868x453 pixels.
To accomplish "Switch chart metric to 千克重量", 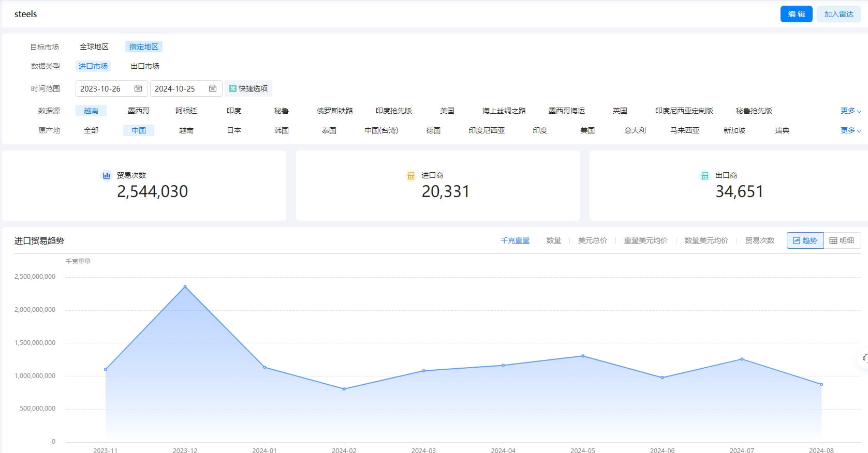I will (515, 240).
